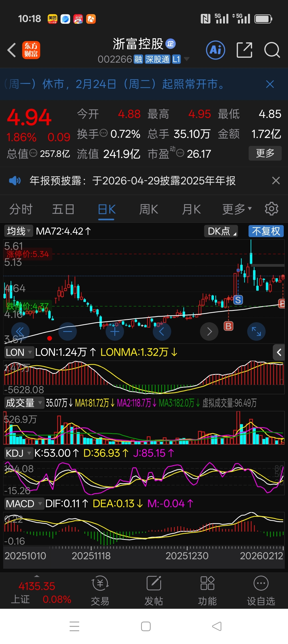Image resolution: width=288 pixels, height=644 pixels.
Task: Tap the 年报预披露 announcement text
Action: 133,181
